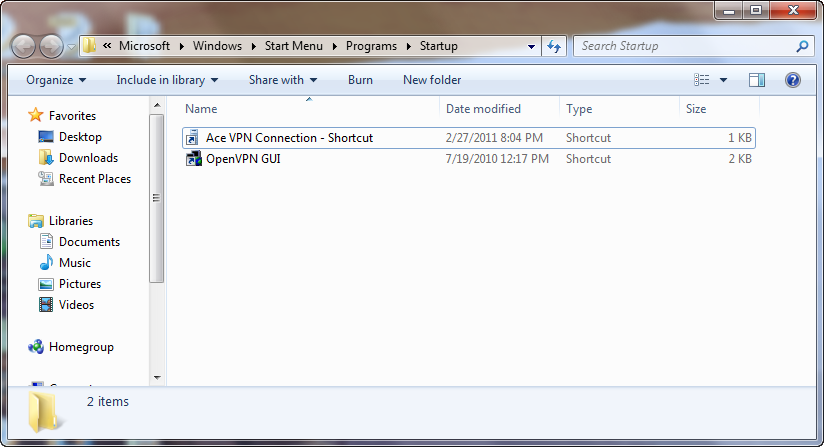824x447 pixels.
Task: Click the Forward navigation arrow
Action: tap(51, 46)
